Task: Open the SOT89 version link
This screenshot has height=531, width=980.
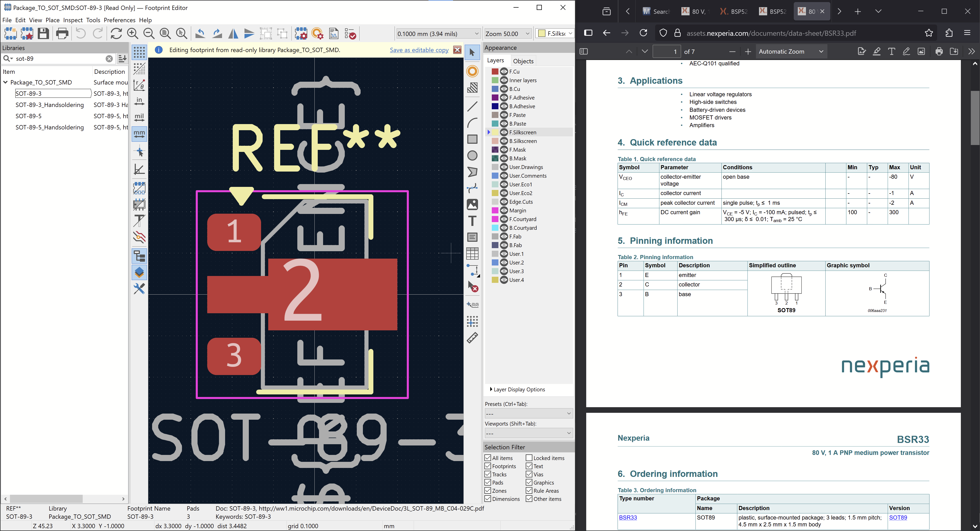Action: coord(898,517)
